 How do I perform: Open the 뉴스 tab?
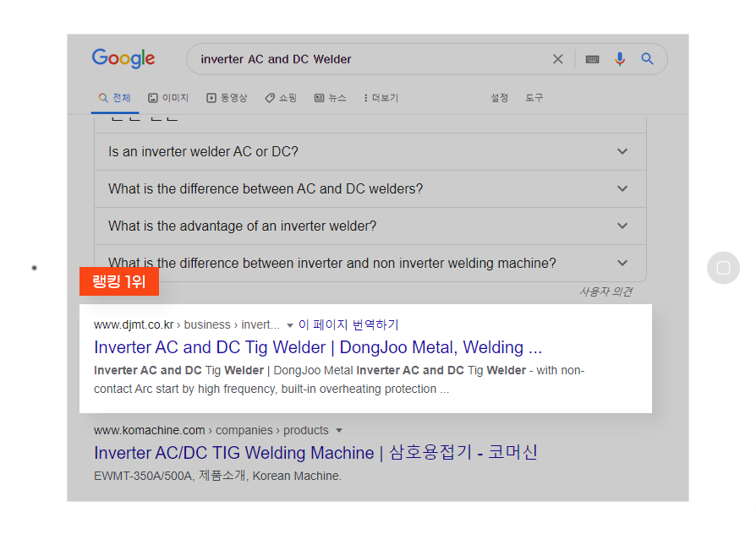331,98
